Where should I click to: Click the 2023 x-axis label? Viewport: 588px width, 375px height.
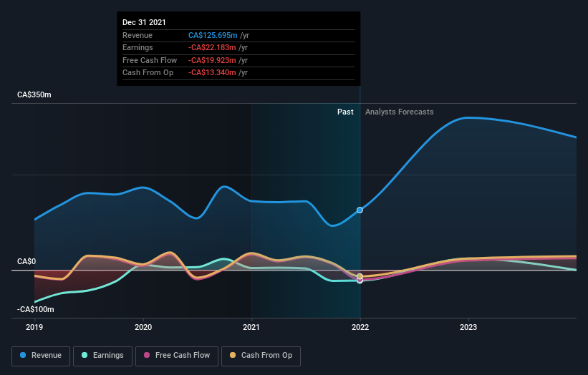pos(468,327)
